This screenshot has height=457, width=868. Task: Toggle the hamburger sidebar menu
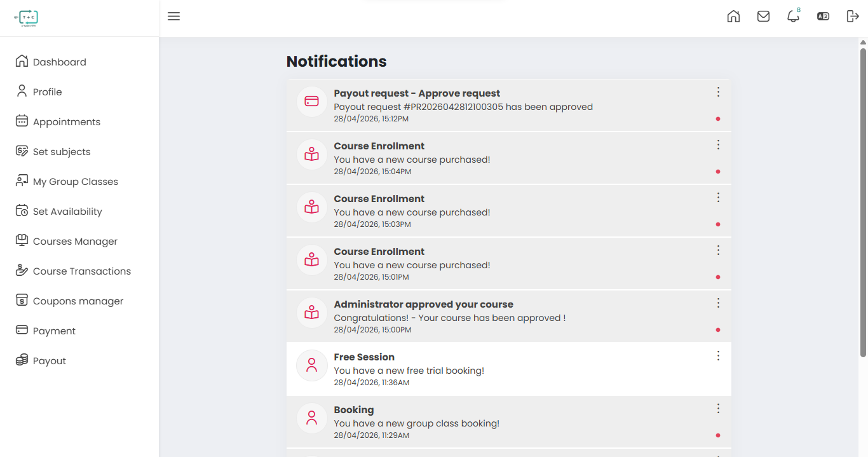pos(173,17)
